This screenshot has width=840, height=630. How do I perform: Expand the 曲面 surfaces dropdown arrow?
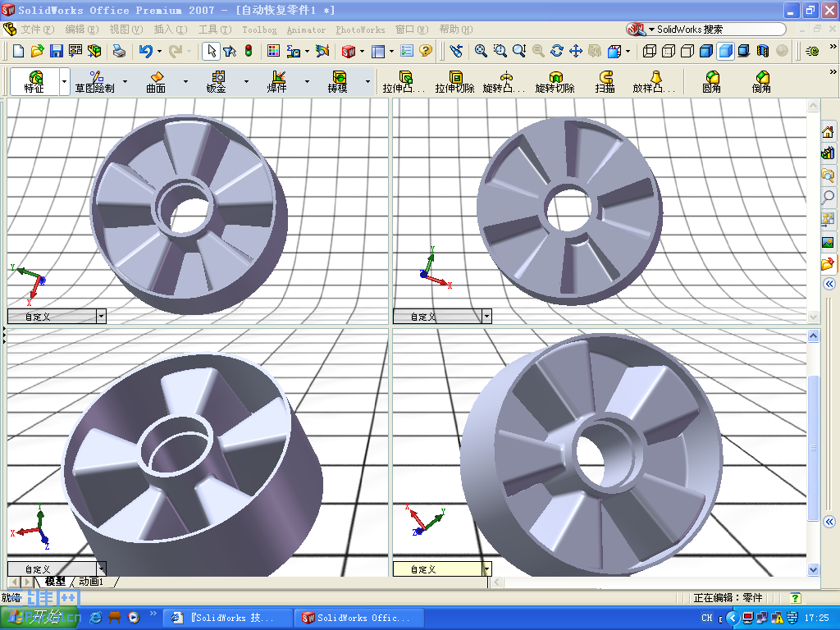pyautogui.click(x=185, y=82)
